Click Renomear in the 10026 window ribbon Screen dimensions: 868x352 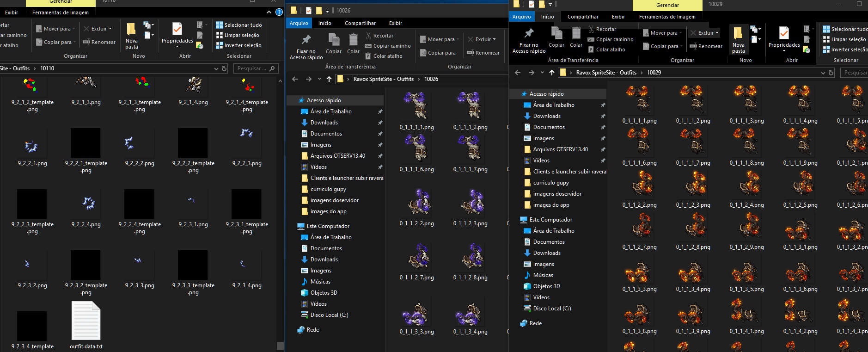point(483,53)
